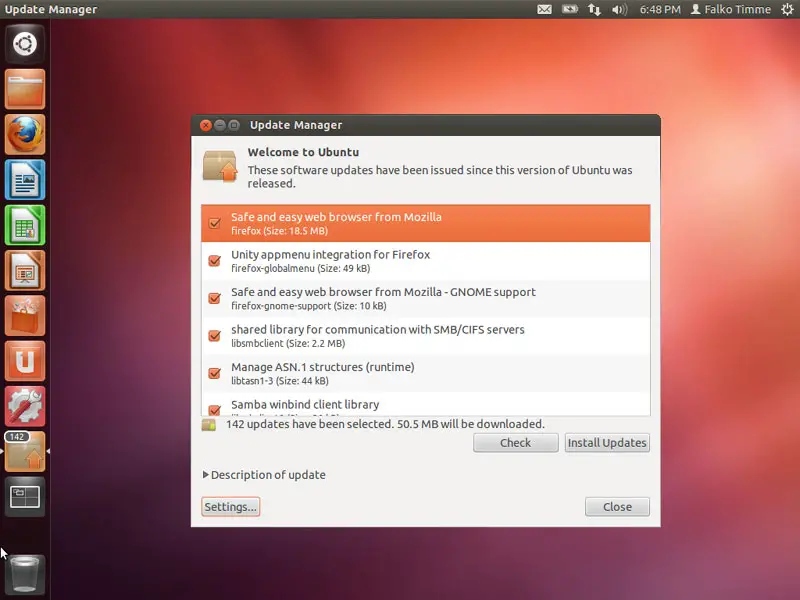Click Update Manager launcher icon with 142 badge
This screenshot has width=800, height=600.
tap(25, 452)
